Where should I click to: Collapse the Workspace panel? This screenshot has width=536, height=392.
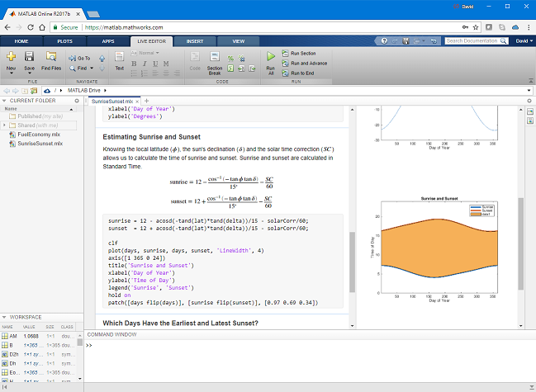tap(4, 318)
